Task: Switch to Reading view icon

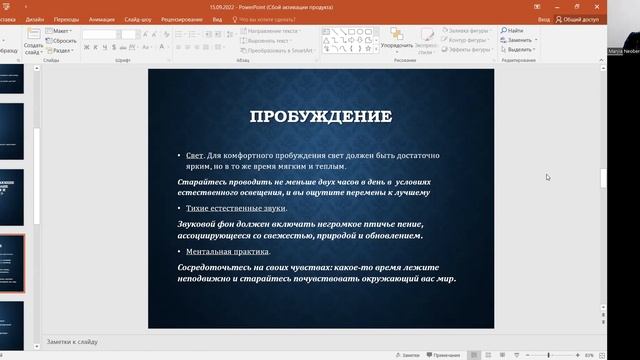Action: tap(502, 356)
